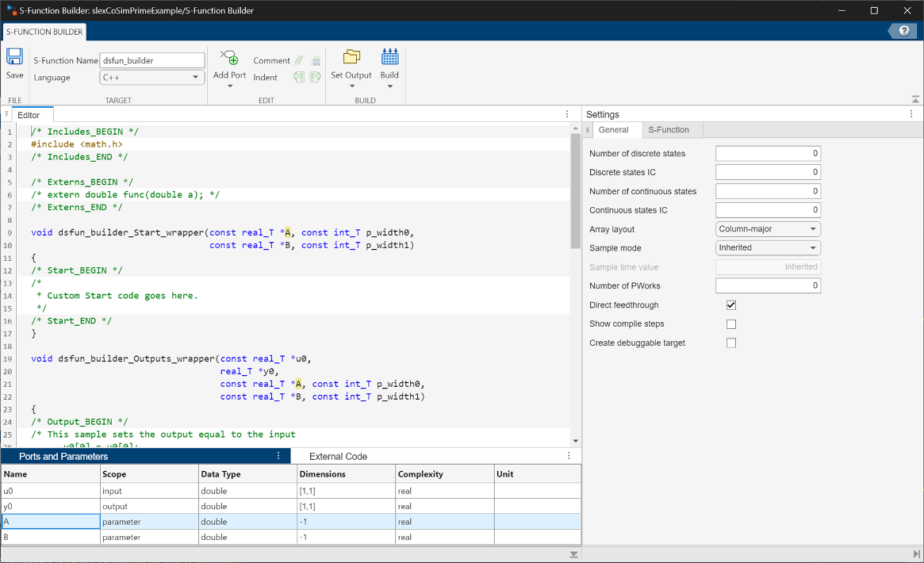Open the Array layout dropdown
The height and width of the screenshot is (563, 924).
767,228
